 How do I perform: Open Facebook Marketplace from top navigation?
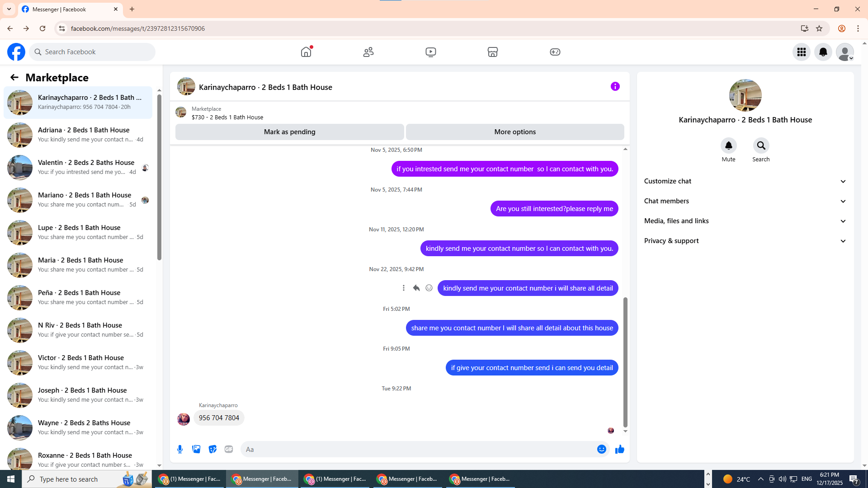492,52
